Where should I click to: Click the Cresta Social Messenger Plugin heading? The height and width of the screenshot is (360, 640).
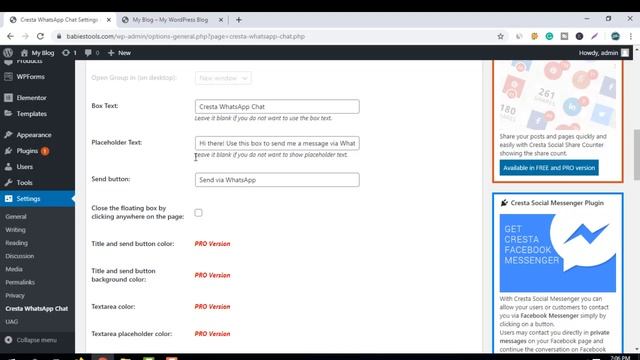pos(557,203)
